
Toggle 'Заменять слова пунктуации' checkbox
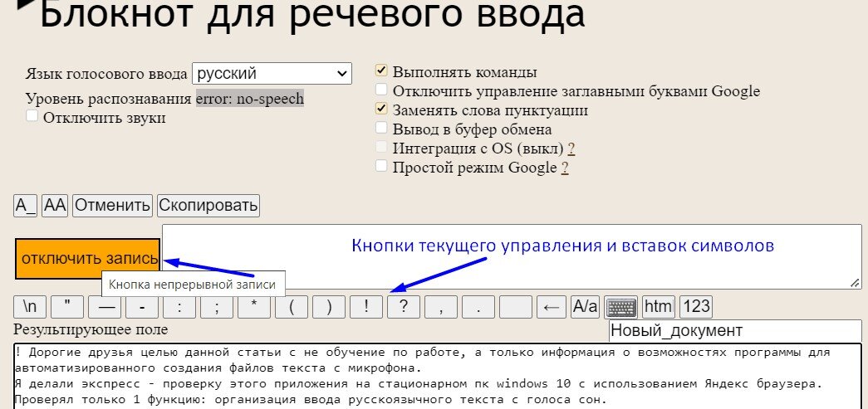[x=381, y=109]
